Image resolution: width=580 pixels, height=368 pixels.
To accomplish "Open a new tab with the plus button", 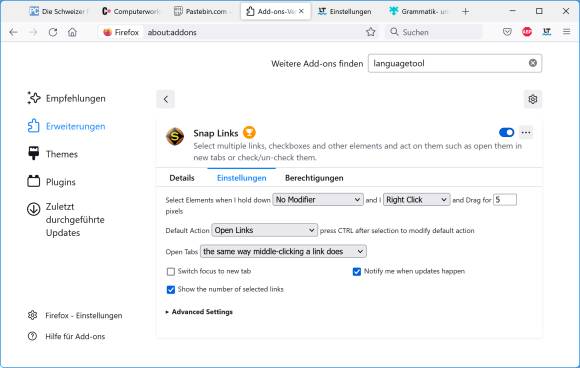I will (x=466, y=12).
